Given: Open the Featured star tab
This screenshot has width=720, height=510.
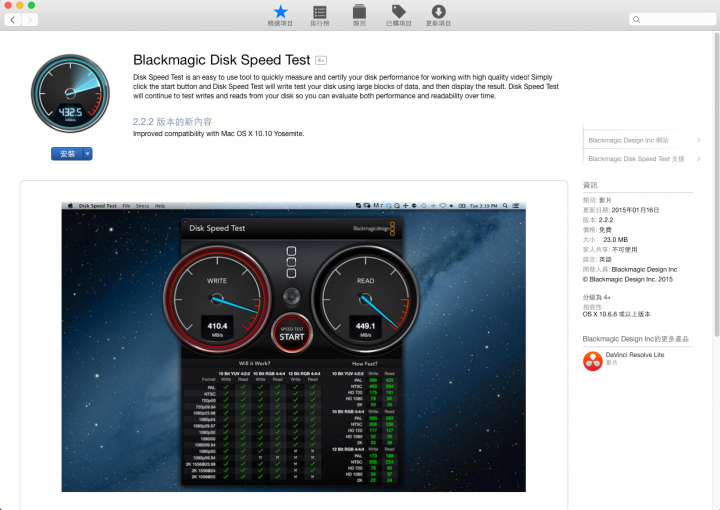Looking at the screenshot, I should click(280, 15).
